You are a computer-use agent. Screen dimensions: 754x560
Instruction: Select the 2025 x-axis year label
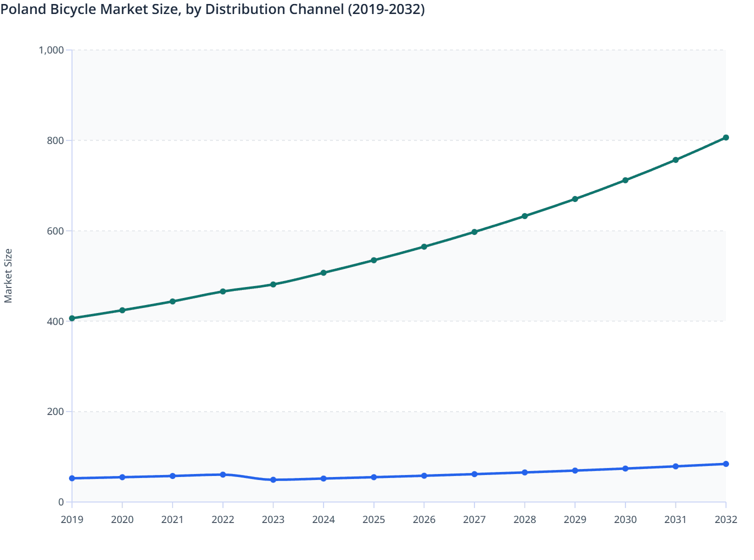tap(373, 520)
